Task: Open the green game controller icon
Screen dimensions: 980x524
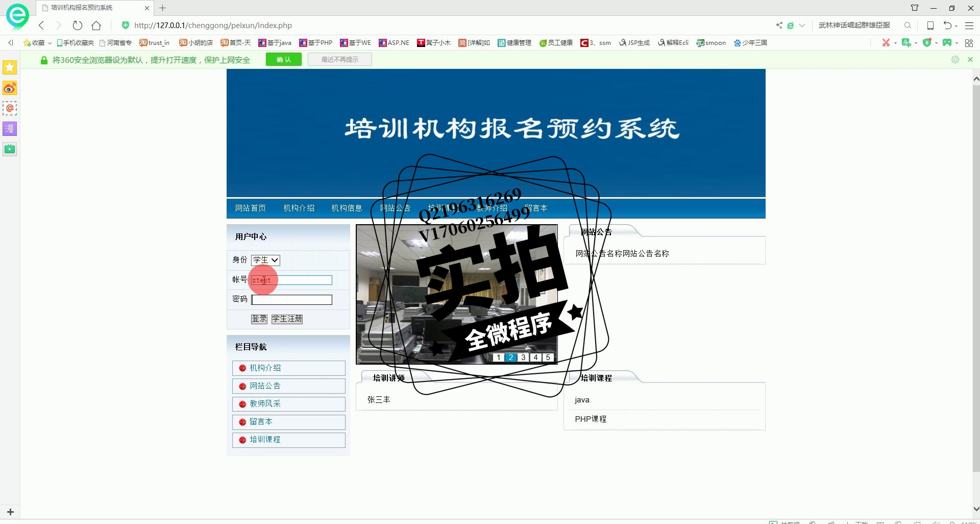Action: click(x=947, y=43)
